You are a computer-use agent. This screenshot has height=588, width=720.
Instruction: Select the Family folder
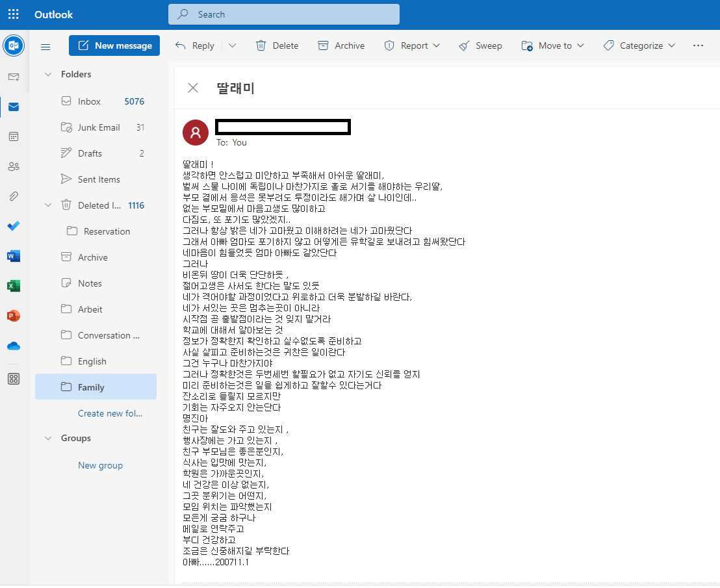96,387
